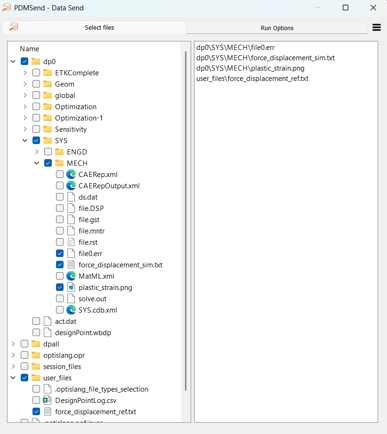
Task: Uncheck the force_displacement_sim.txt checkbox
Action: [60, 265]
